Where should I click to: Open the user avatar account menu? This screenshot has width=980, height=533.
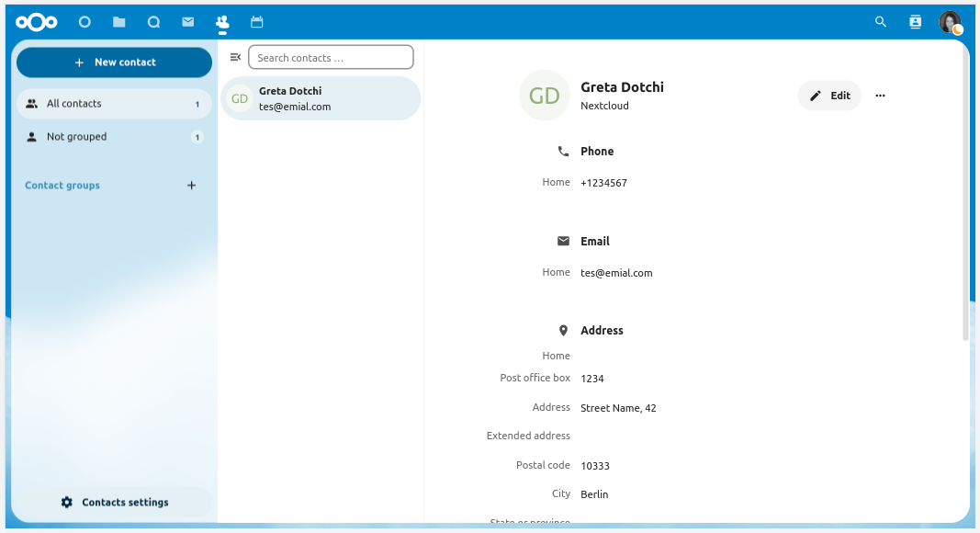point(950,22)
